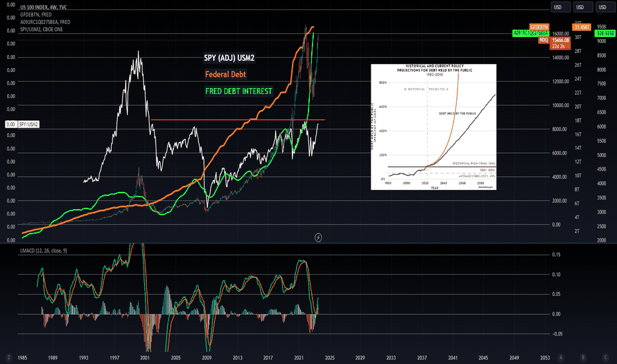Click the white SPY/USM2 label on left scale
The width and height of the screenshot is (617, 364).
(x=28, y=124)
